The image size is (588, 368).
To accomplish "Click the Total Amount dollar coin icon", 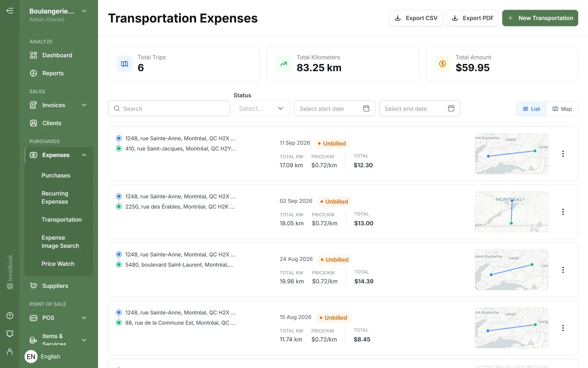I will point(442,64).
